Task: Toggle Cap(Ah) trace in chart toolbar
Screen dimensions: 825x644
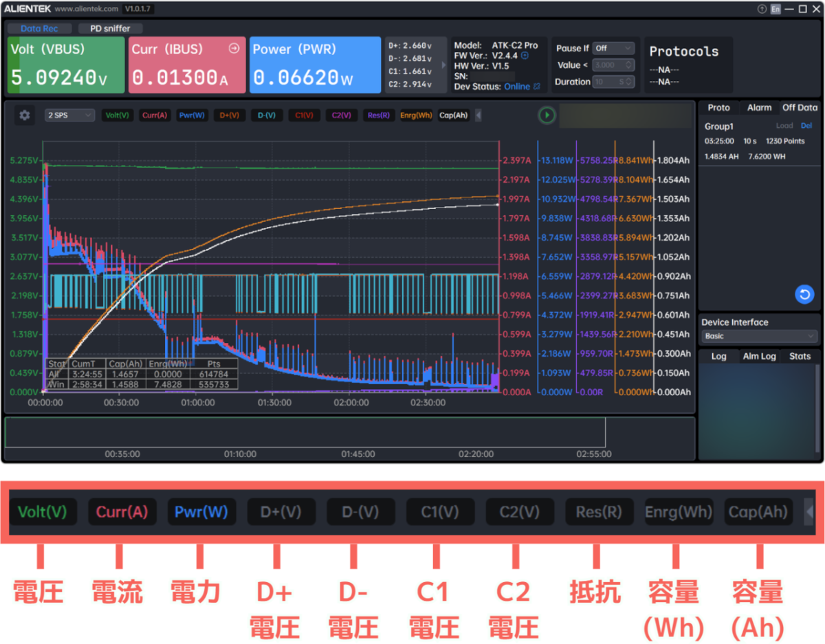Action: click(454, 115)
